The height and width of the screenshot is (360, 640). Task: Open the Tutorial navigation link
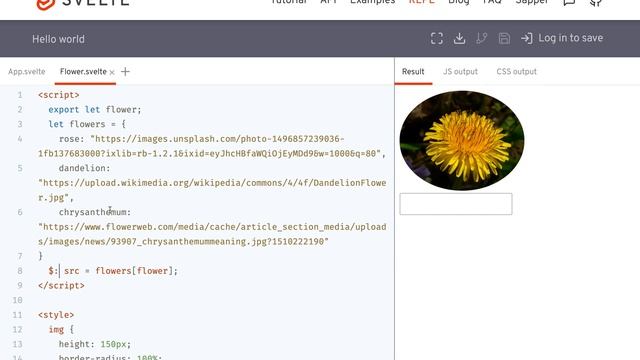pyautogui.click(x=289, y=2)
